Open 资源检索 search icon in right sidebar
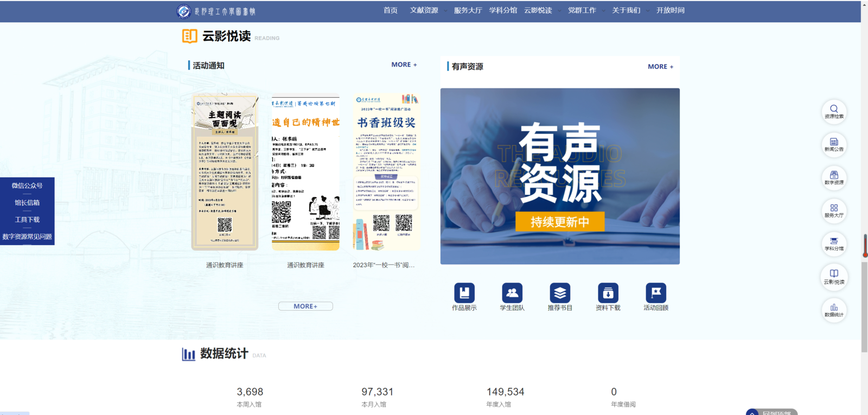This screenshot has width=868, height=415. point(834,111)
